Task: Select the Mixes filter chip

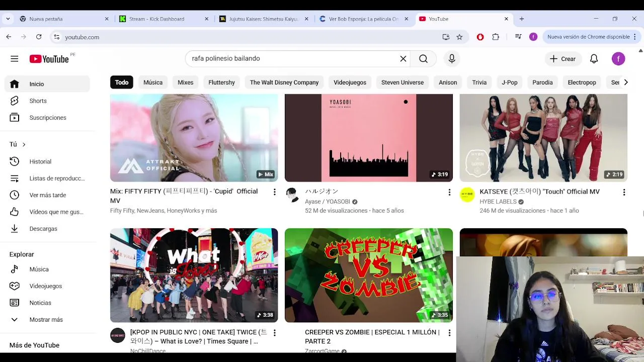Action: [x=186, y=82]
